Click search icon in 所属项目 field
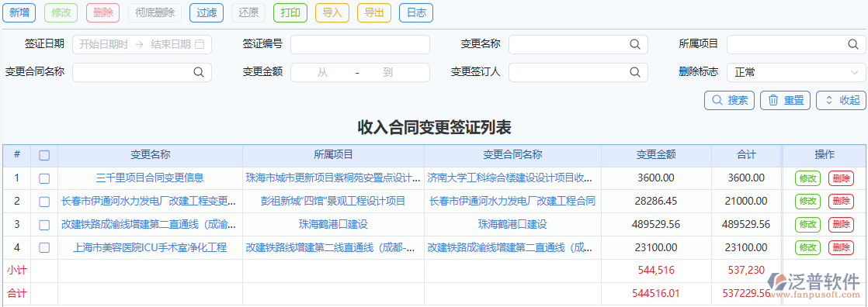 pyautogui.click(x=853, y=44)
